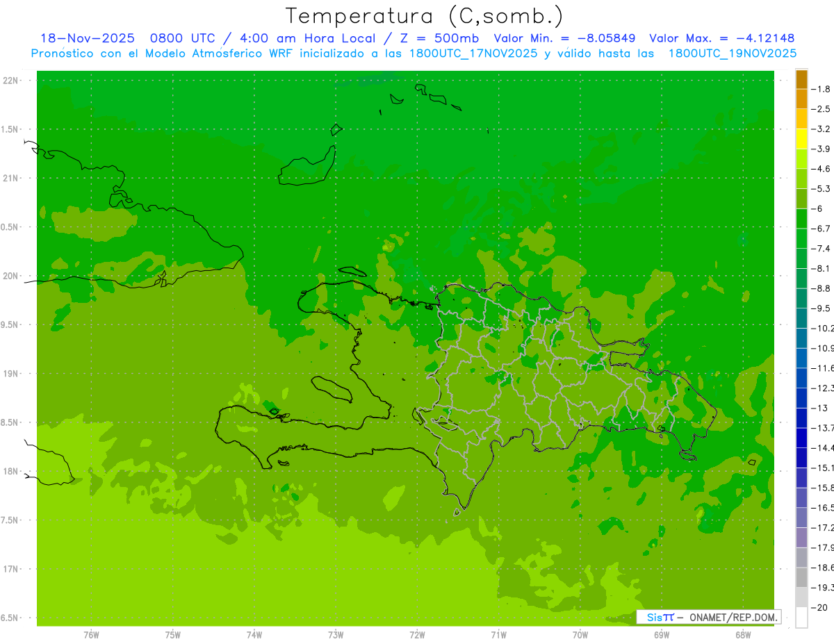Click the '71W' longitude axis label

click(498, 634)
